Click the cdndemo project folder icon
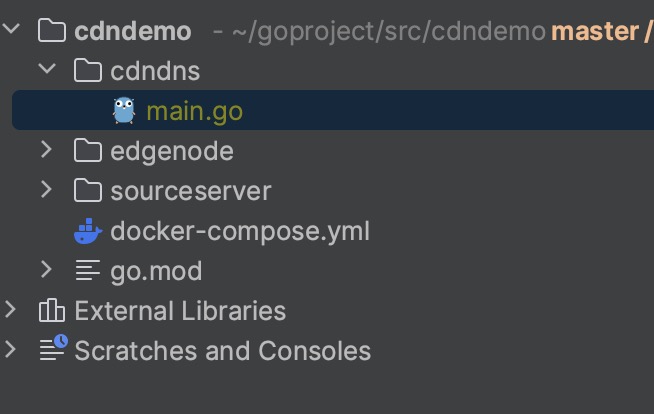 tap(52, 31)
